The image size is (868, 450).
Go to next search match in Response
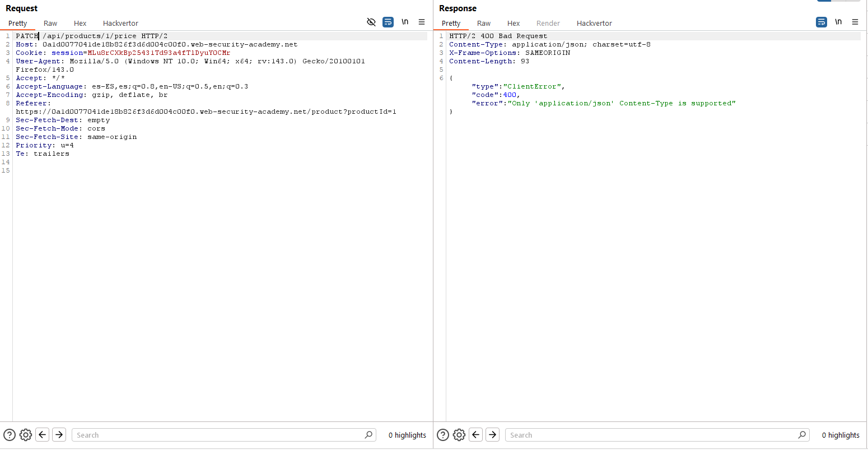[493, 435]
